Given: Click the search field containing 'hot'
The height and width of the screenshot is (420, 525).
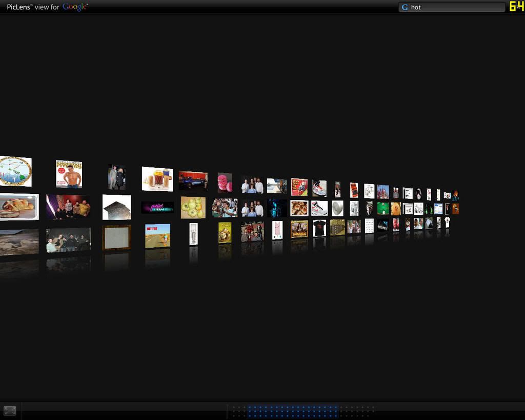Looking at the screenshot, I should [x=452, y=7].
